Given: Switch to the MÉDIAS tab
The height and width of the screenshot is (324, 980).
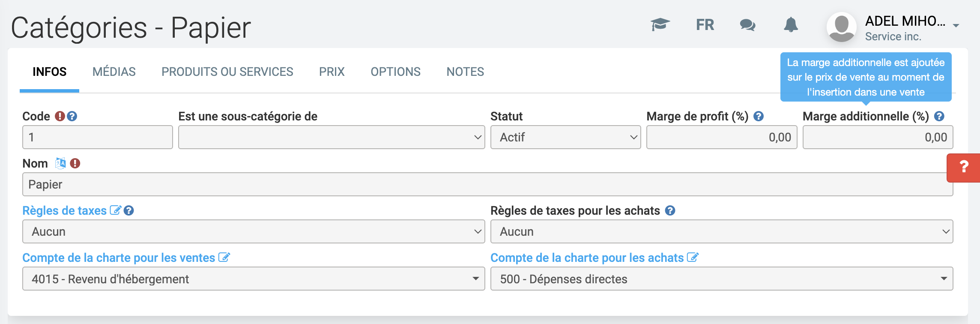Looking at the screenshot, I should point(114,72).
